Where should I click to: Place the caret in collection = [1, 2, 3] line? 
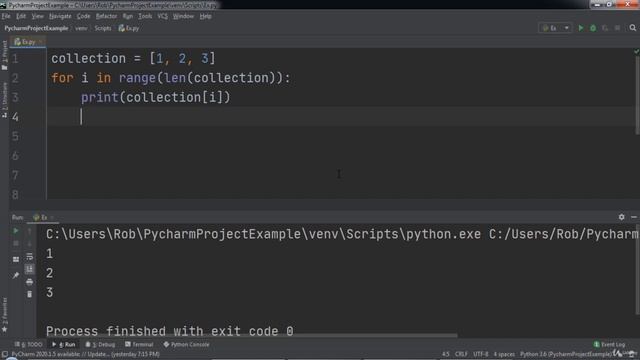point(133,58)
